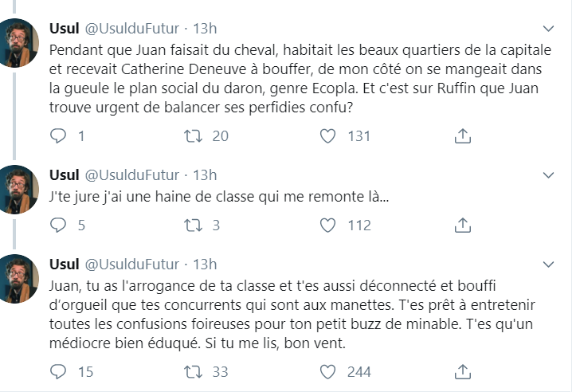Like the tweet with 244 likes
Screen dimensions: 576x392
pyautogui.click(x=327, y=372)
